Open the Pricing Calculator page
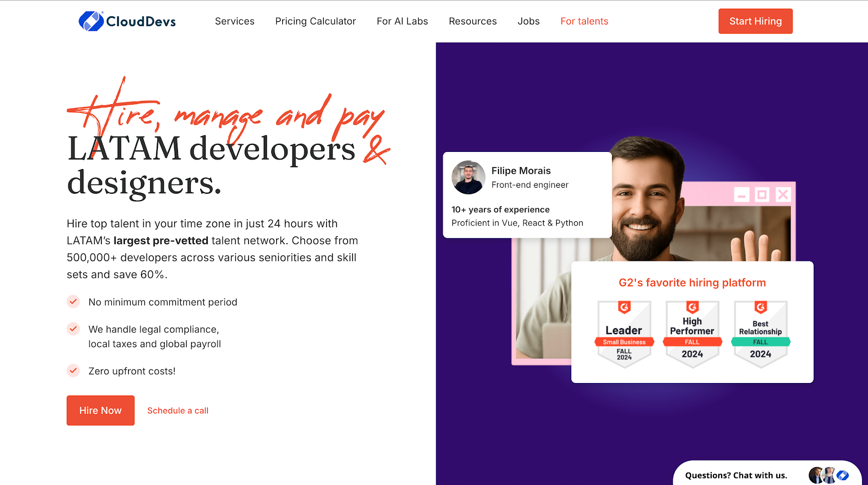The height and width of the screenshot is (485, 868). tap(315, 21)
